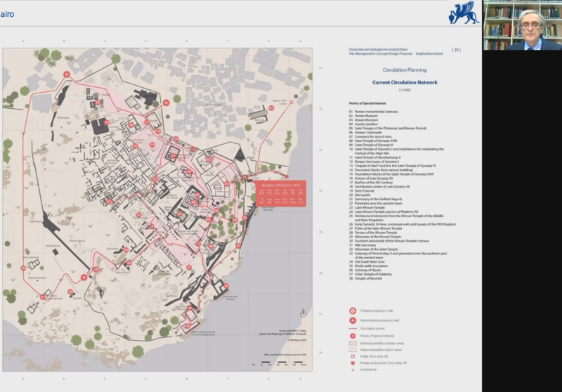The height and width of the screenshot is (392, 562).
Task: Click the north arrow compass on the map
Action: (303, 313)
